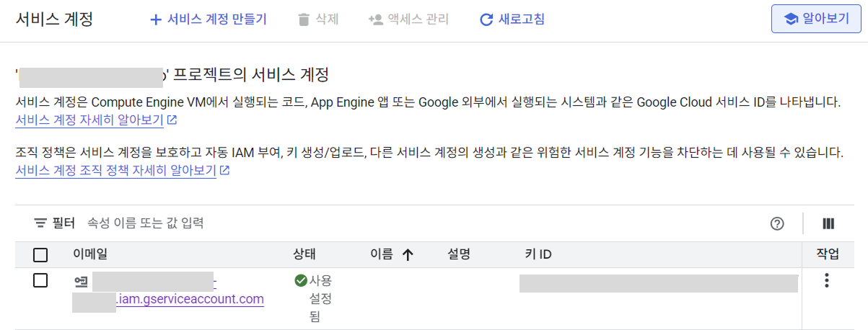Image resolution: width=868 pixels, height=330 pixels.
Task: Click the 서비스 계정 page title
Action: 54,19
